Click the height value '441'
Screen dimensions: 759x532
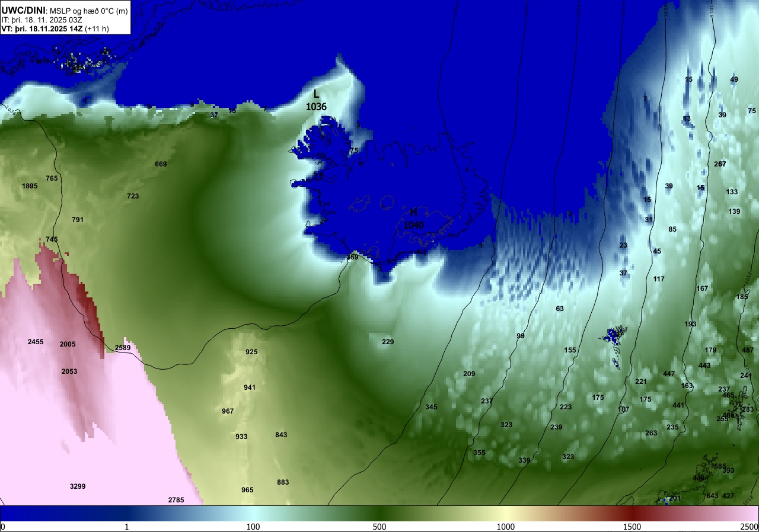coord(678,405)
